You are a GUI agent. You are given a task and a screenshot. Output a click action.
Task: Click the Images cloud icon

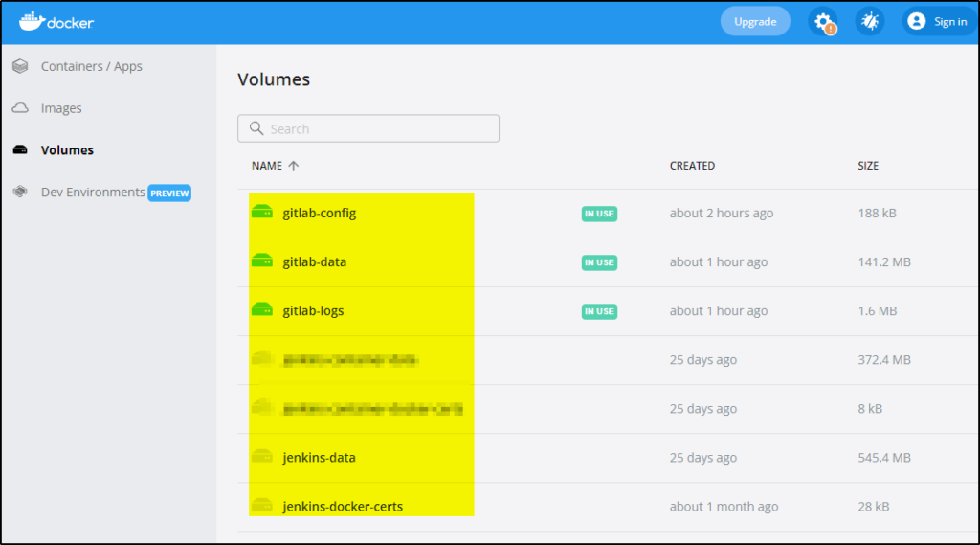point(20,107)
